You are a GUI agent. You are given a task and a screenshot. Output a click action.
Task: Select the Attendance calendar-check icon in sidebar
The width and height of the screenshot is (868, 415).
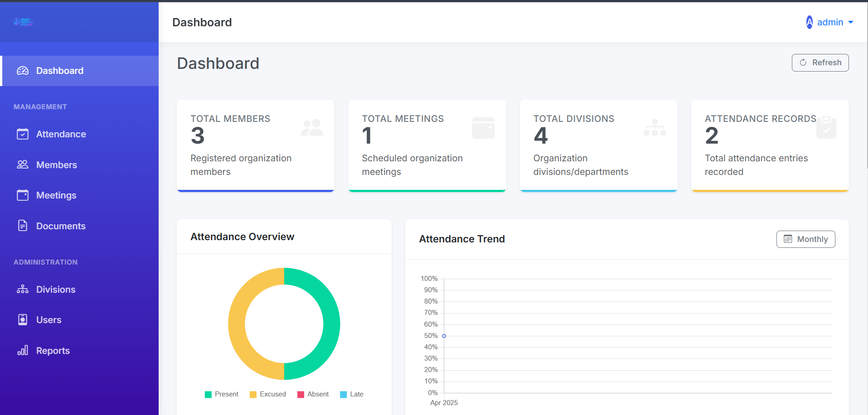pos(22,134)
